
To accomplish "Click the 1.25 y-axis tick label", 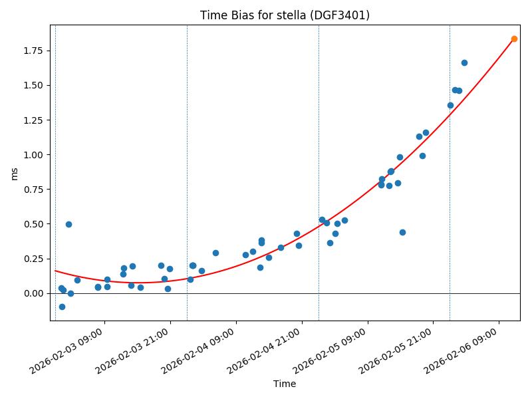I will pyautogui.click(x=34, y=120).
